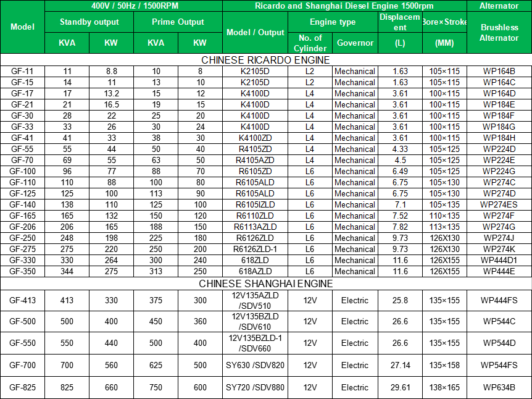Click the Engine type header

click(x=333, y=22)
